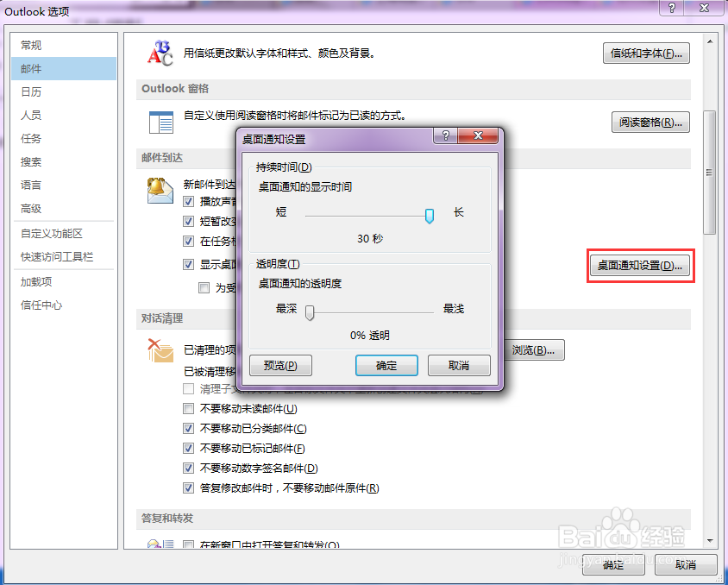This screenshot has width=728, height=585.
Task: Click the conversation cleanup envelope icon
Action: [x=160, y=350]
